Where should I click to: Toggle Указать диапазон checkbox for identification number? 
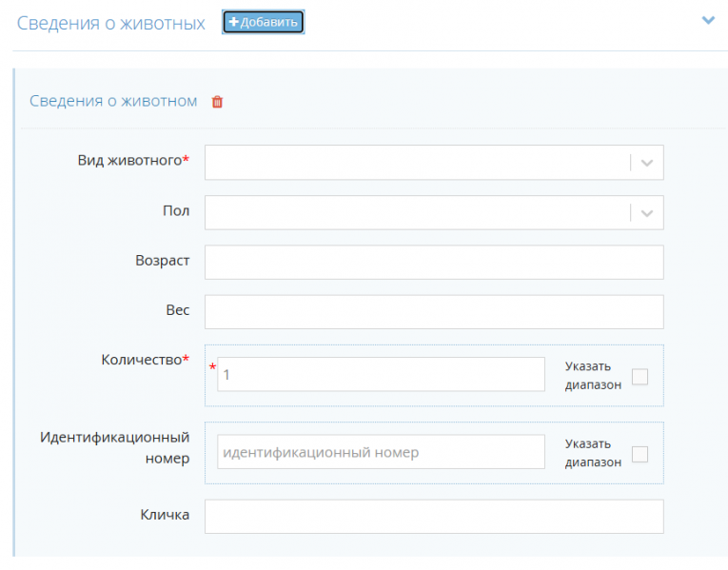[639, 454]
